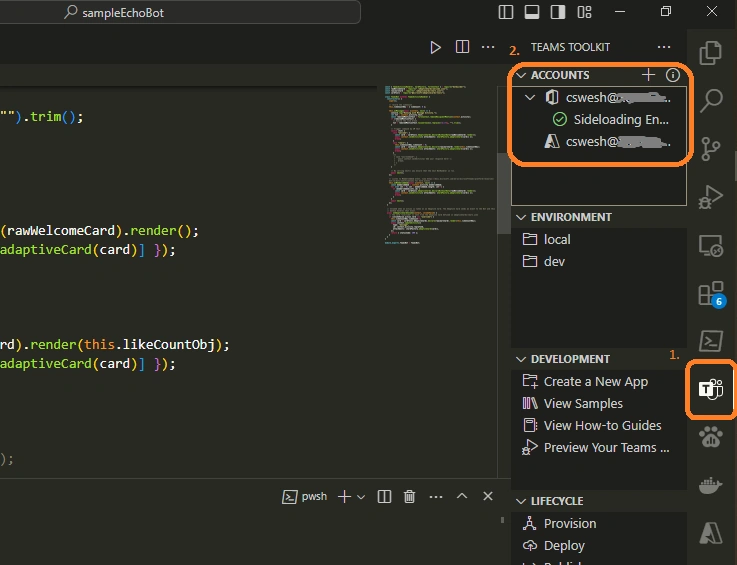Click rawWelcomeCard in the code
Viewport: 737px width, 565px height.
(61, 231)
